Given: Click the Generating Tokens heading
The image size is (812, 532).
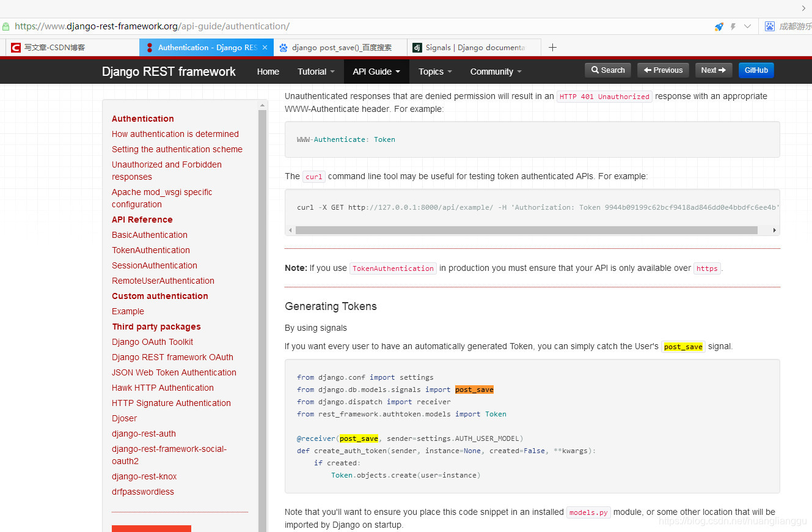Looking at the screenshot, I should (x=331, y=306).
